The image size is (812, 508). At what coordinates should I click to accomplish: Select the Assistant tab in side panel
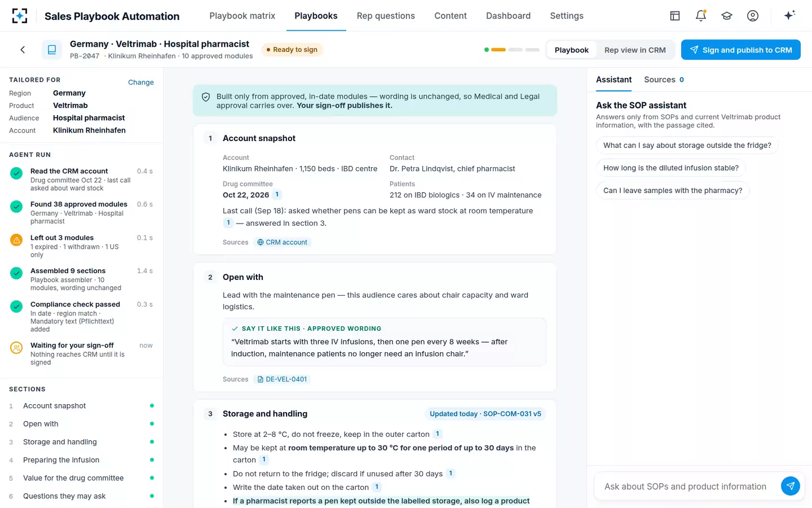614,80
